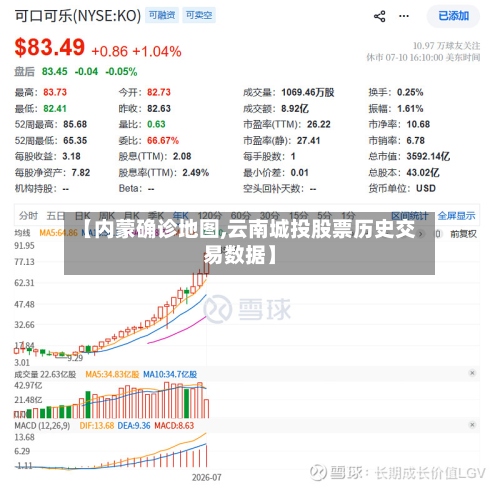
Task: Click the 52周最低 value 65.35
Action: coord(75,140)
